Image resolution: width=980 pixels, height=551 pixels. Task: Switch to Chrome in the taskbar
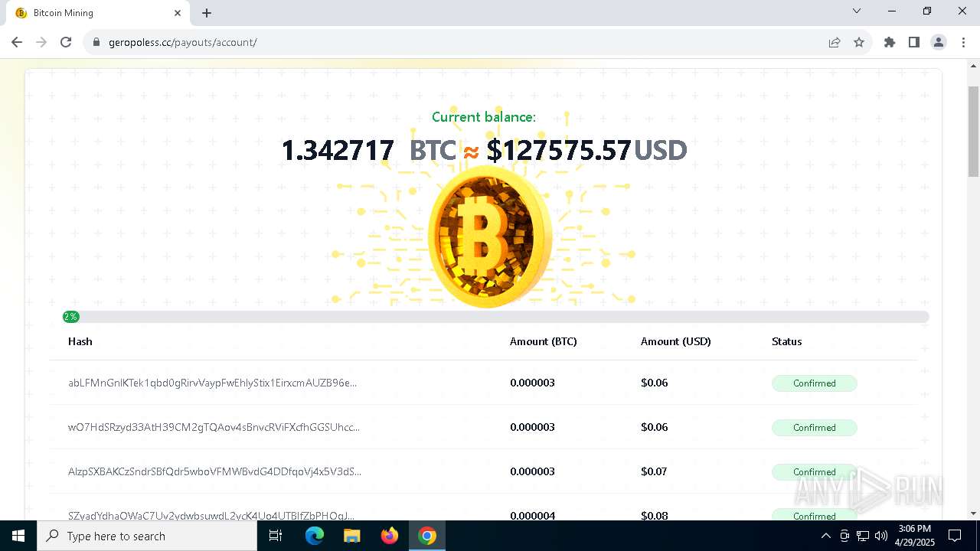point(427,536)
